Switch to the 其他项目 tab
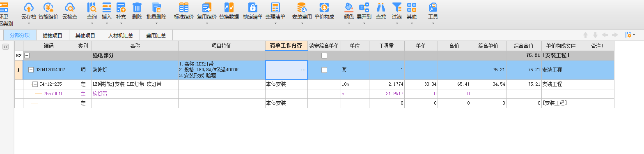This screenshot has height=154, width=644. coord(85,36)
